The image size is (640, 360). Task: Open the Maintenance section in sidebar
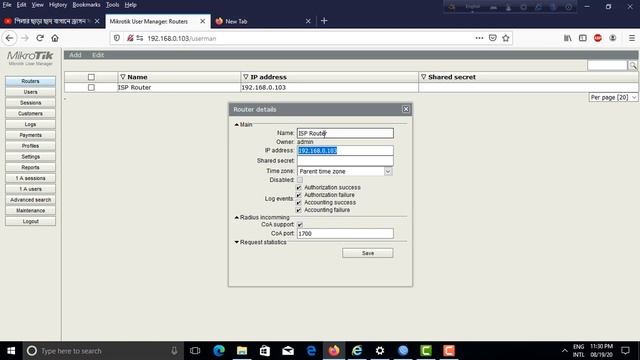coord(31,211)
